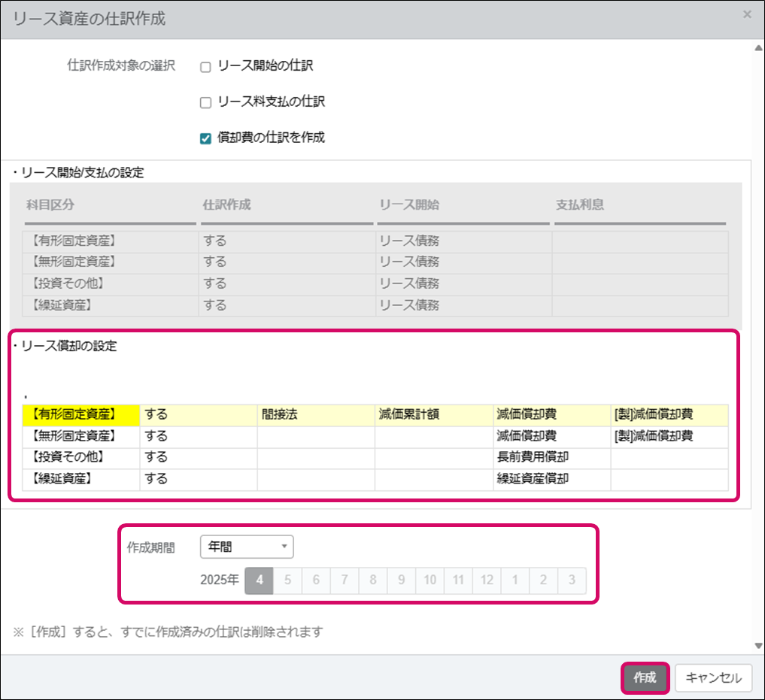This screenshot has width=765, height=700.
Task: Click the [製]減価償却費 cell in highlighted row
Action: 669,415
